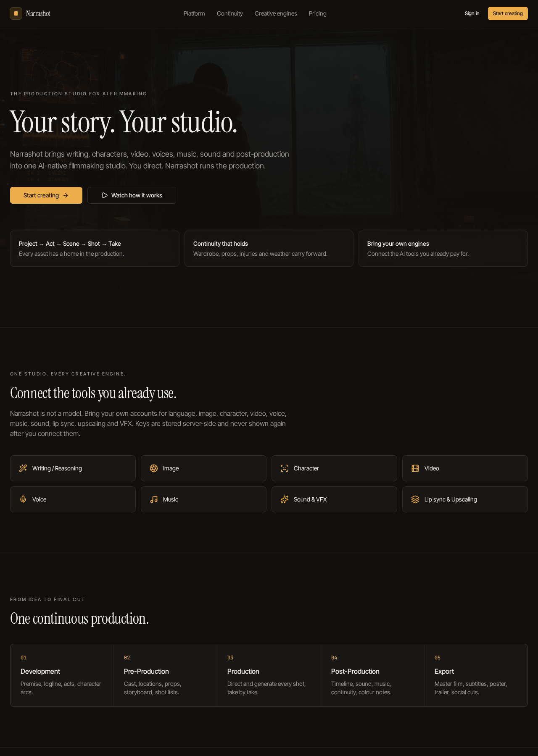Click the Writing / Reasoning wand icon
Screen dimensions: 538x756
pos(23,468)
